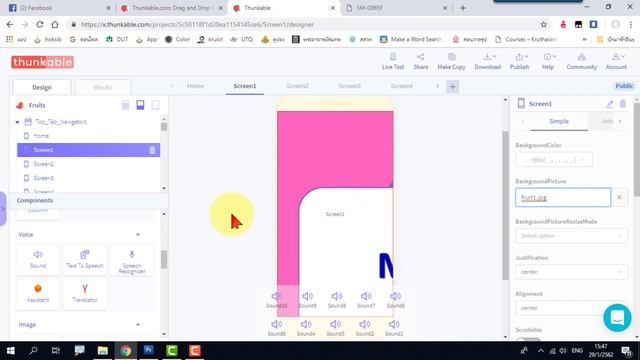Screen dimensions: 640x360
Task: Delete Screen1 using tree trash icon
Action: pos(152,150)
